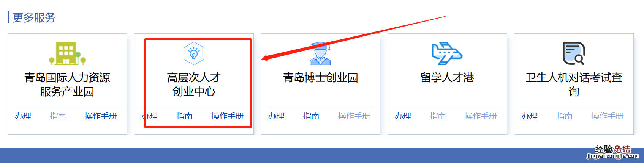Viewport: 644px width, 163px height.
Task: Click 办理 under 留学人才港
Action: (403, 116)
